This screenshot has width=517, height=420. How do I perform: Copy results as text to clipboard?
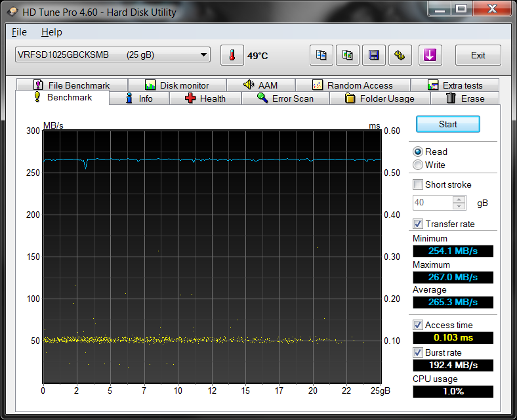[321, 56]
